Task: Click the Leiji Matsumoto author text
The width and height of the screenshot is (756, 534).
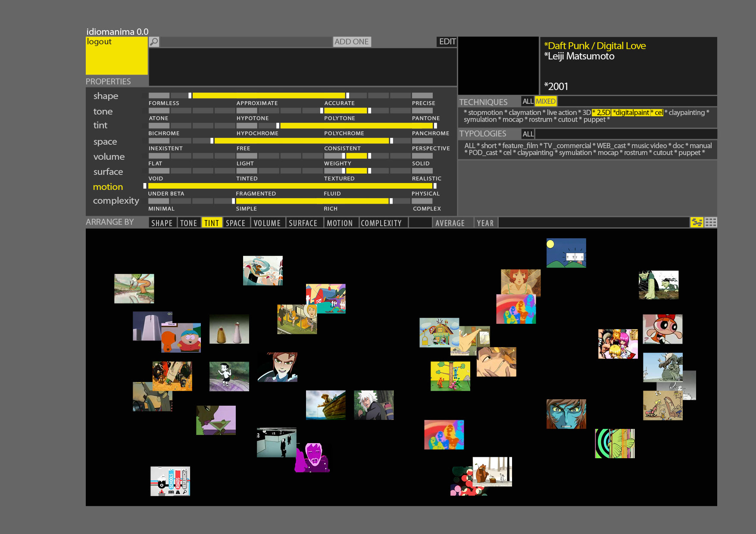Action: 579,56
